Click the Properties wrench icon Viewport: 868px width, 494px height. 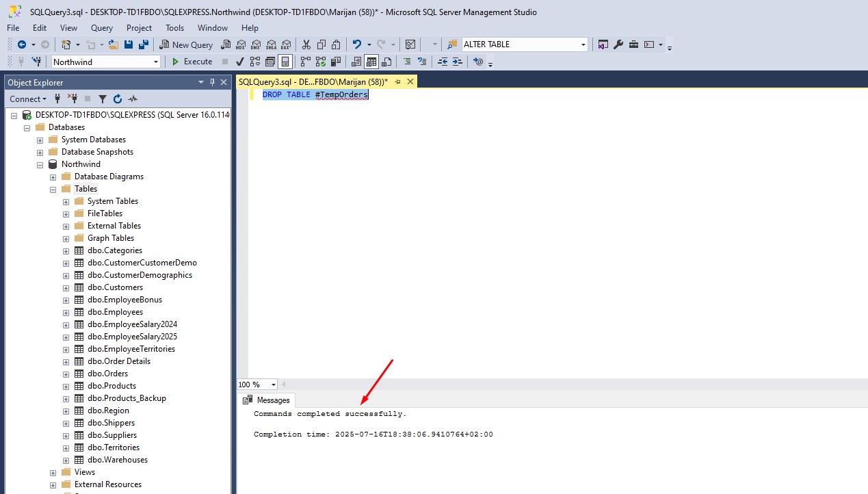tap(618, 44)
